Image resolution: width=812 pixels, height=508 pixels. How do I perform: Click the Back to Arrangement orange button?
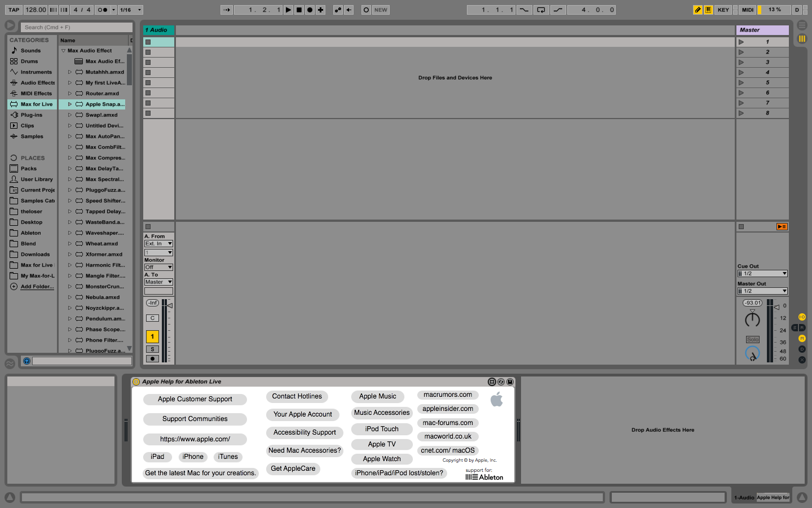coord(782,226)
